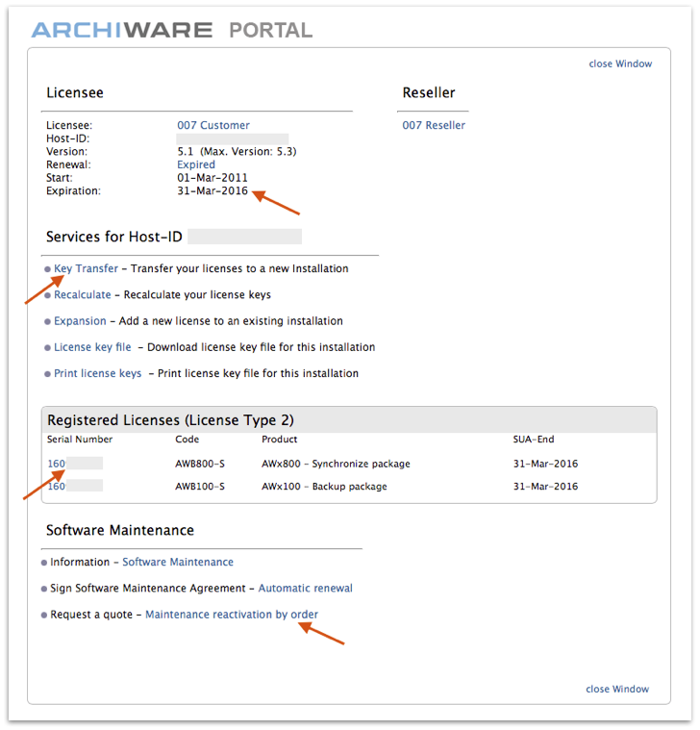The width and height of the screenshot is (700, 730).
Task: Open the 007 Reseller link
Action: (x=434, y=125)
